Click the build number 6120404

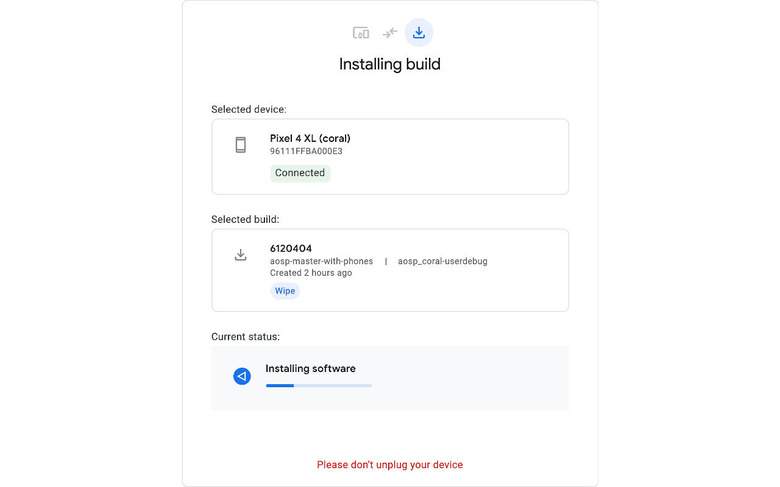(291, 248)
